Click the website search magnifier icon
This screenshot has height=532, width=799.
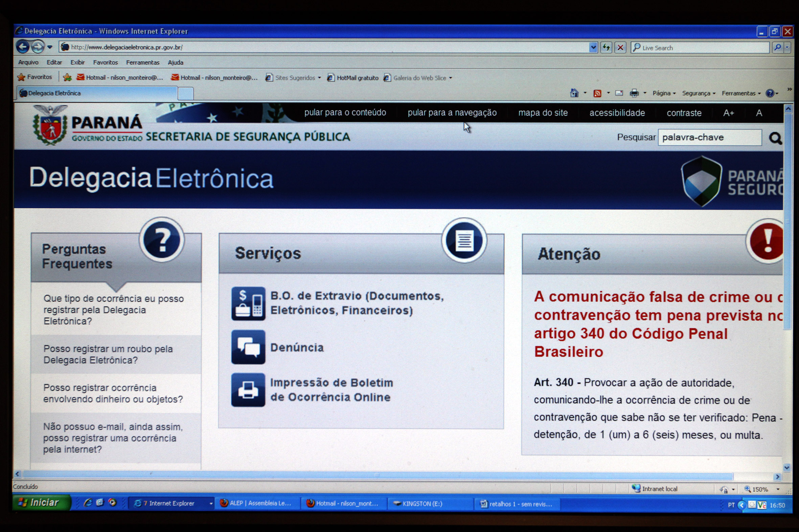click(x=775, y=138)
